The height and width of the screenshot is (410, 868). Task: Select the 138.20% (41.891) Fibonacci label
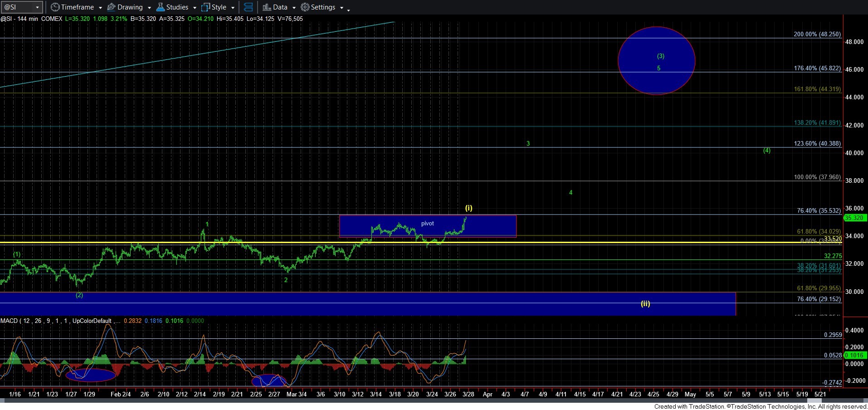[x=817, y=123]
